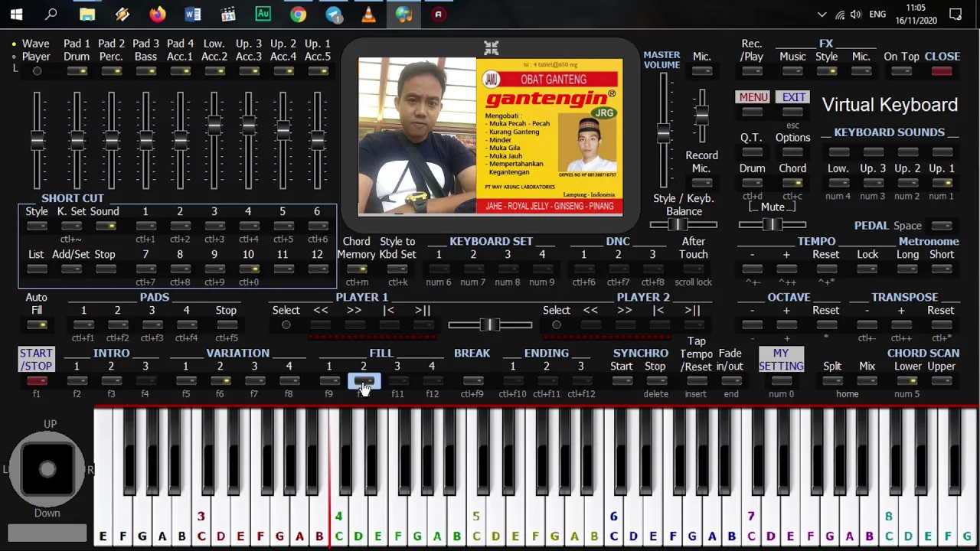Trigger Fill 2

[364, 381]
